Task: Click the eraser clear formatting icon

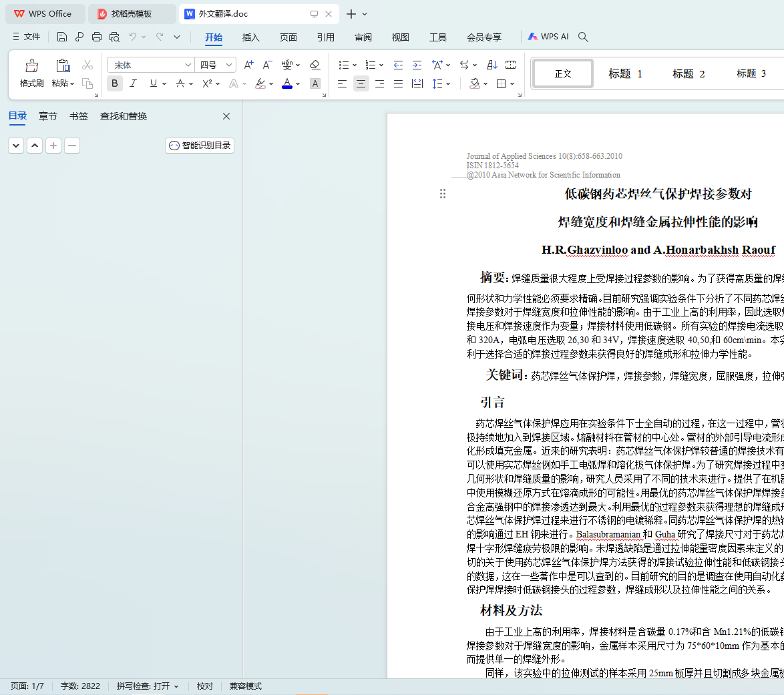Action: (315, 65)
